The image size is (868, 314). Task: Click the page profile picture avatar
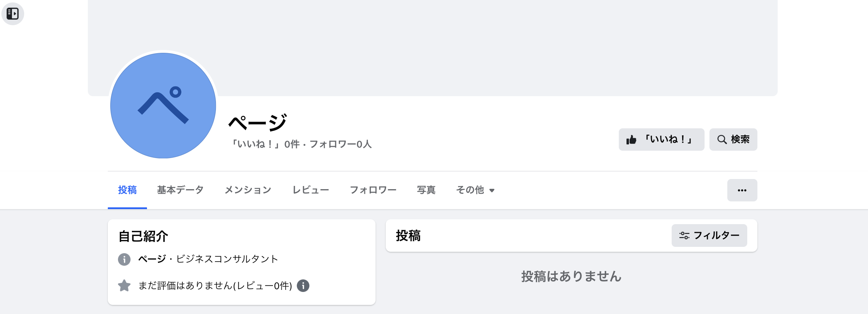pos(163,106)
